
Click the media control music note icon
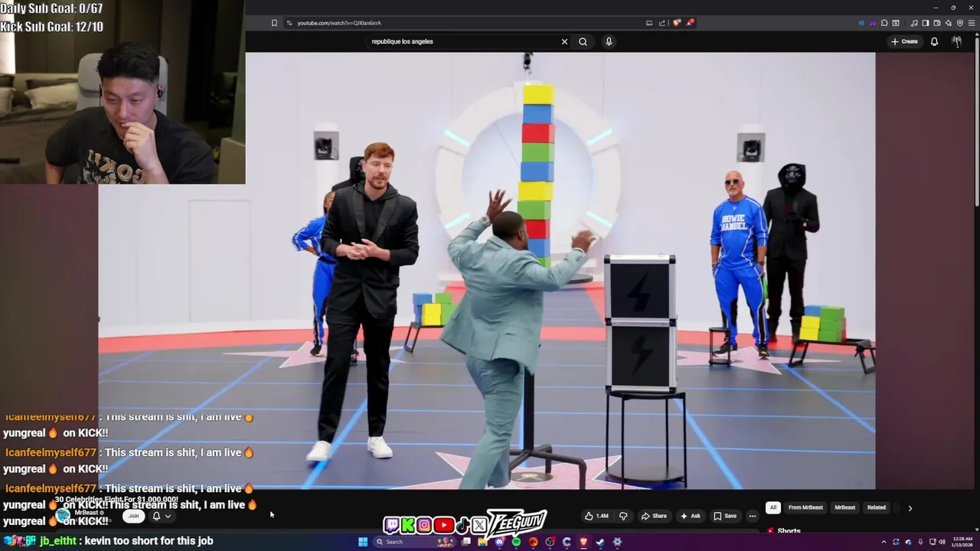point(914,23)
